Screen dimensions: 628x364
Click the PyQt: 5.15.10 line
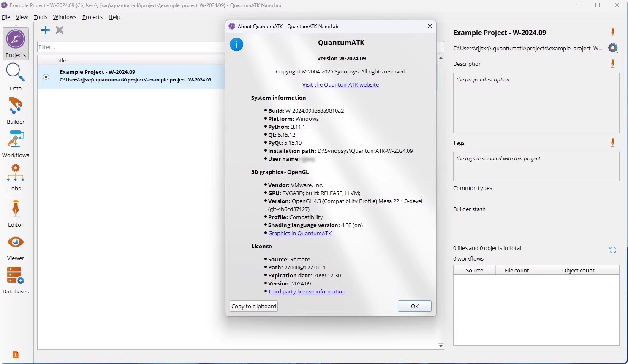(x=285, y=143)
